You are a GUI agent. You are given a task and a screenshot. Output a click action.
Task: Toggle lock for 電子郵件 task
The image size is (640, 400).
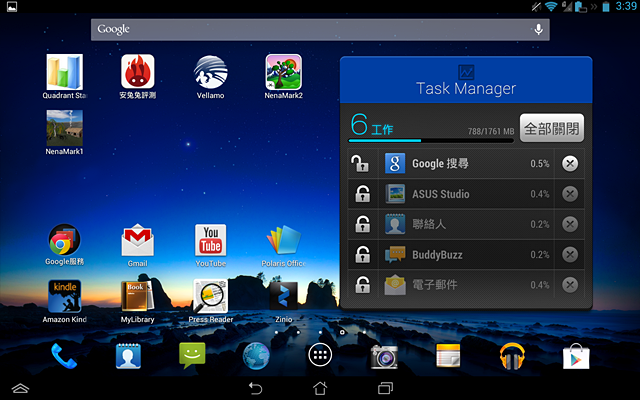(363, 285)
